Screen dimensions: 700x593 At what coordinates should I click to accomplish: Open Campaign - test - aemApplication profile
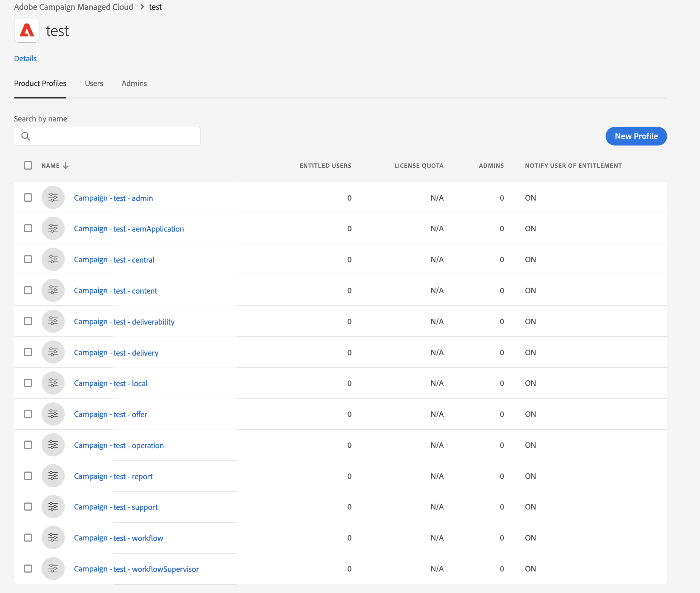tap(129, 228)
